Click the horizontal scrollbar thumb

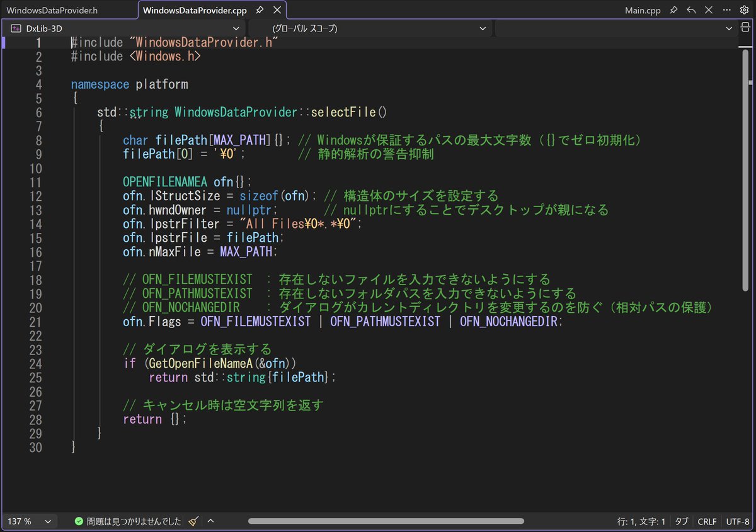[x=386, y=521]
